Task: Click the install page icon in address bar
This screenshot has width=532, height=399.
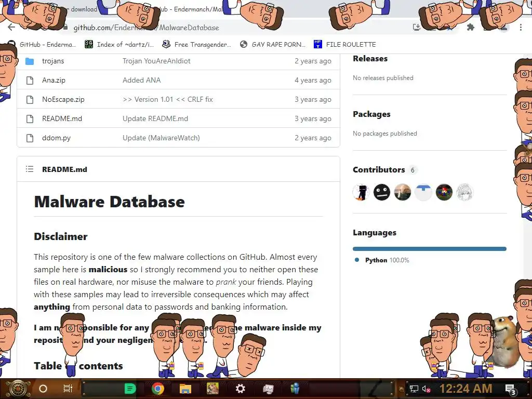Action: click(417, 27)
